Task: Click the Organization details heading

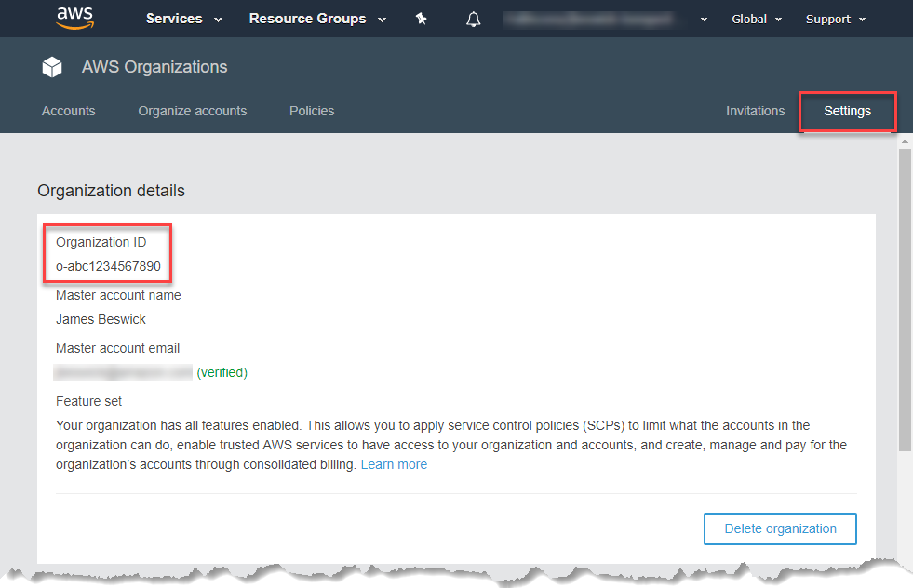Action: (111, 191)
